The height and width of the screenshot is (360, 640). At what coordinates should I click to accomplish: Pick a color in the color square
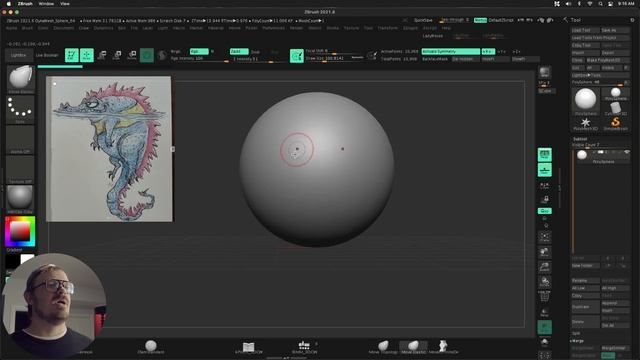point(20,232)
